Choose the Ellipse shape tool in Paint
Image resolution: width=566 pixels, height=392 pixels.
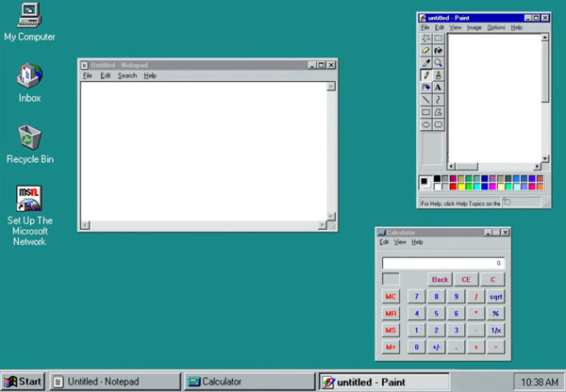click(x=426, y=124)
